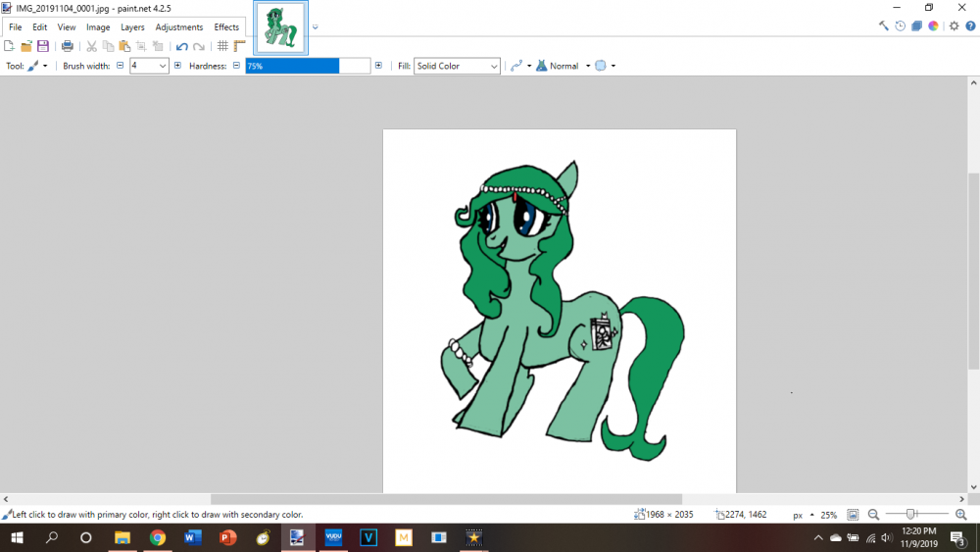Viewport: 980px width, 552px height.
Task: Click the fit-to-window zoom icon
Action: tap(853, 515)
